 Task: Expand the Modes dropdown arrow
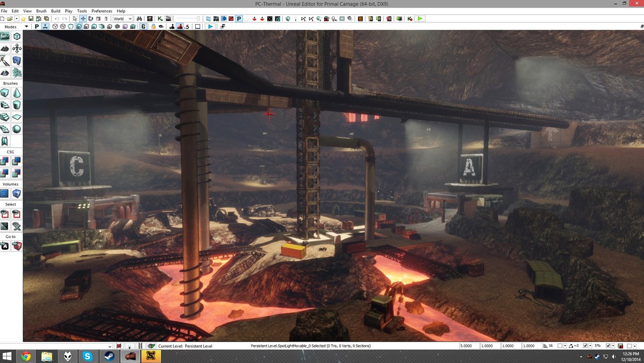28,26
